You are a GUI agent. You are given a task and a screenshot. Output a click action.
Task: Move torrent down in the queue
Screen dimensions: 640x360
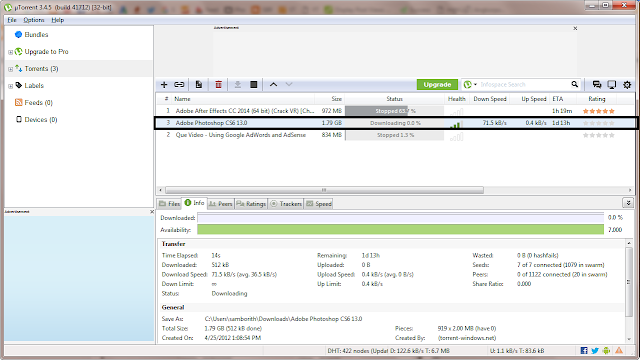click(289, 84)
